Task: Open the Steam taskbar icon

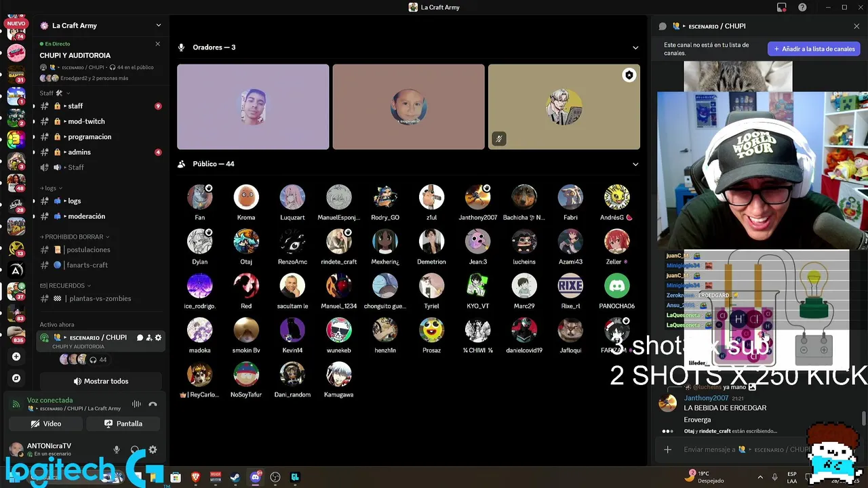Action: point(235,477)
